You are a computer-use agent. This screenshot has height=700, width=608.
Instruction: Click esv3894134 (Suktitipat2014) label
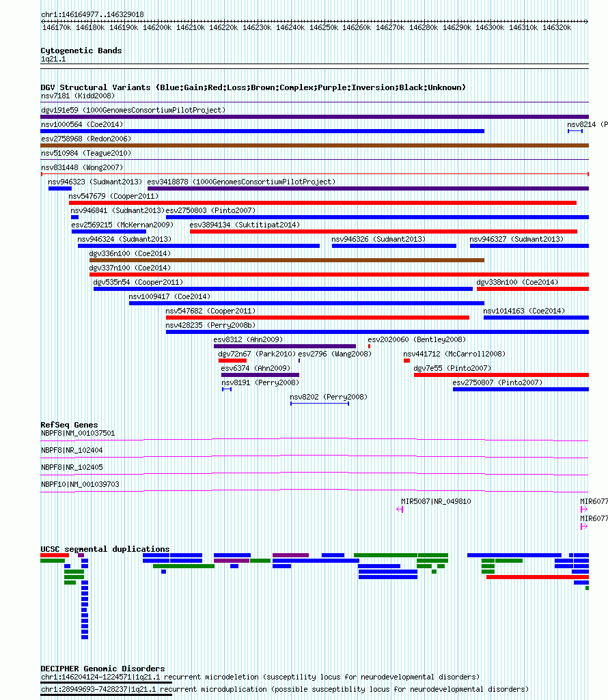tap(245, 225)
